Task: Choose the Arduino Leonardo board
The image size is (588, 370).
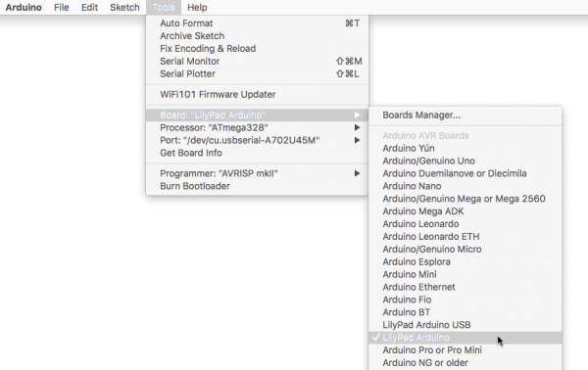Action: [x=465, y=224]
